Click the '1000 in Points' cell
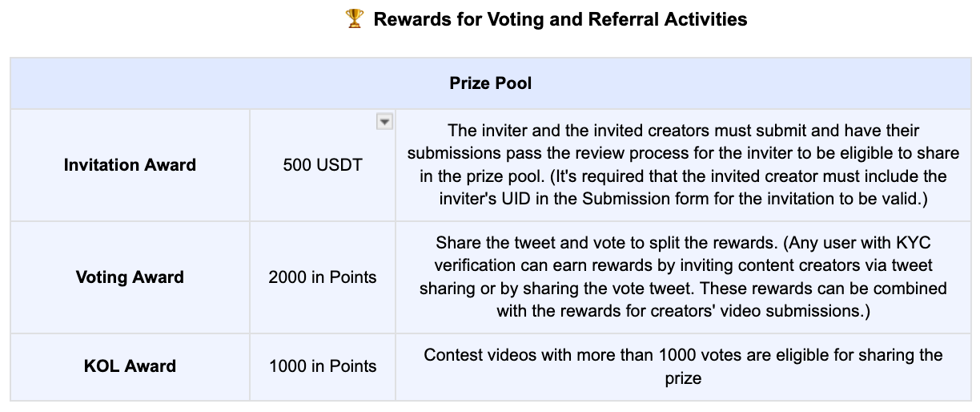 [323, 366]
